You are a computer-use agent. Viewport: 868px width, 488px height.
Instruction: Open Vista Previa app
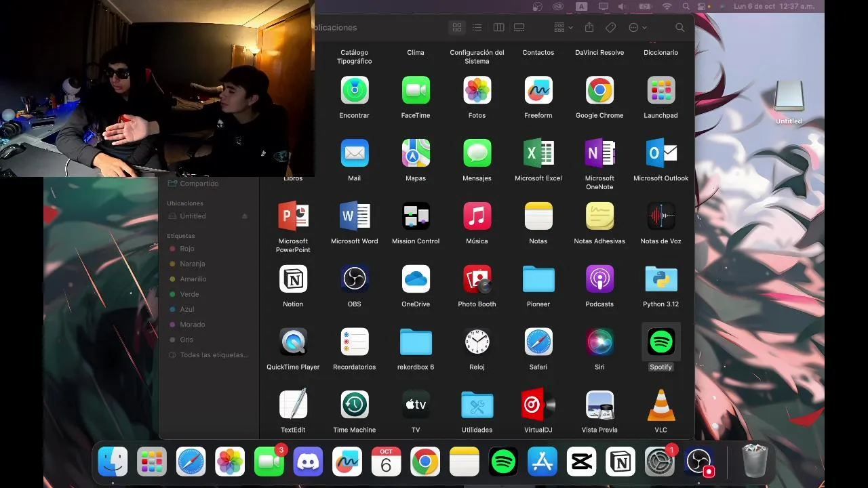click(x=599, y=405)
